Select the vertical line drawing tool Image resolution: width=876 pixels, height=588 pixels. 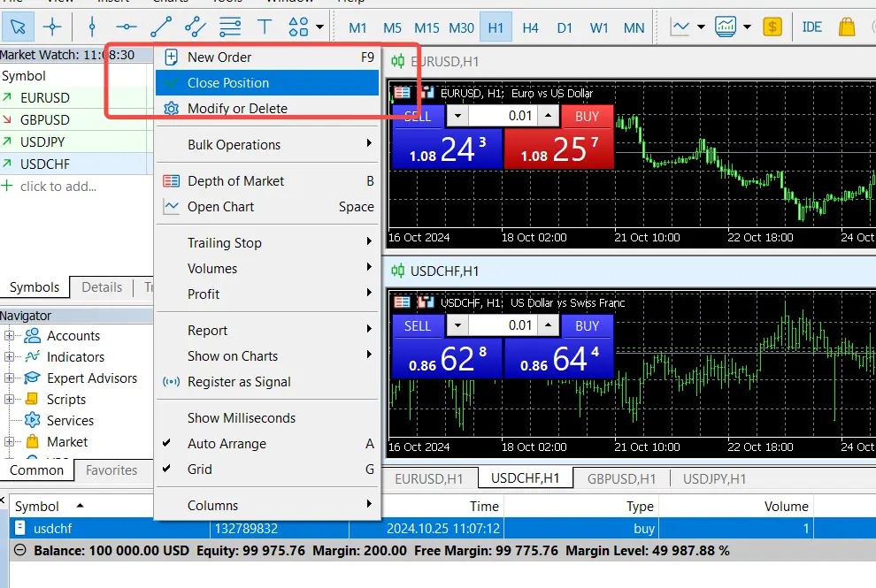click(x=91, y=27)
